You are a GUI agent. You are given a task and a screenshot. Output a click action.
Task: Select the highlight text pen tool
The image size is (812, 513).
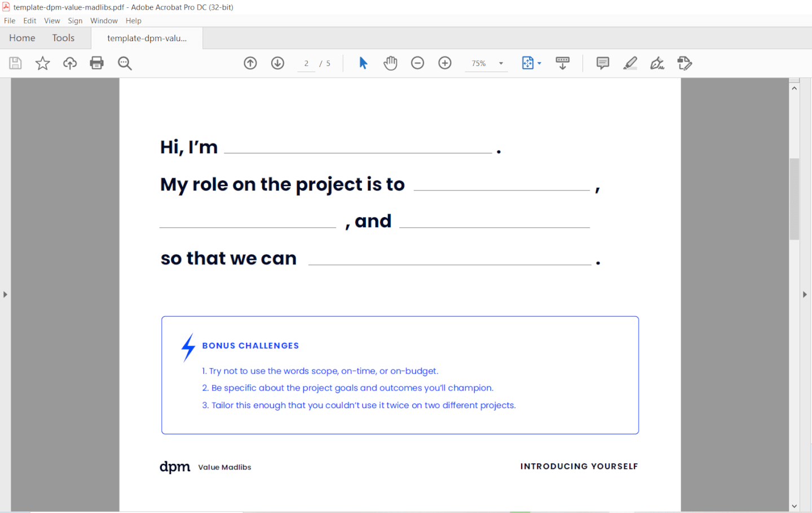[x=630, y=63]
